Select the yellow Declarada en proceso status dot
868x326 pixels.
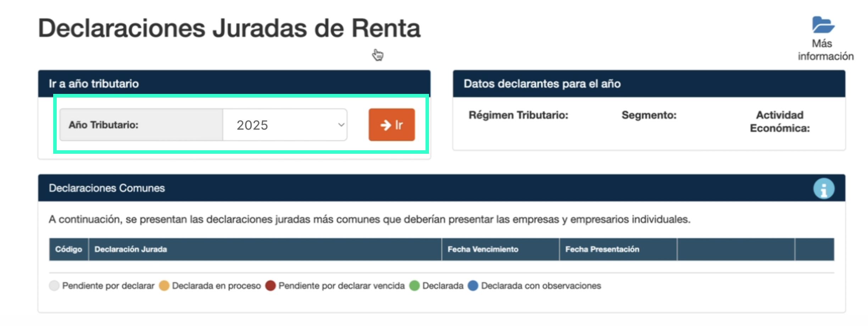(x=164, y=286)
